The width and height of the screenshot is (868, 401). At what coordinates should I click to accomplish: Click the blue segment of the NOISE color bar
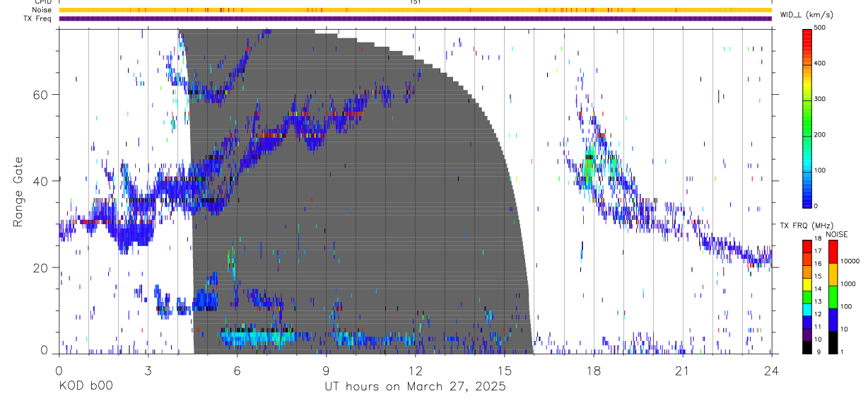(x=833, y=320)
